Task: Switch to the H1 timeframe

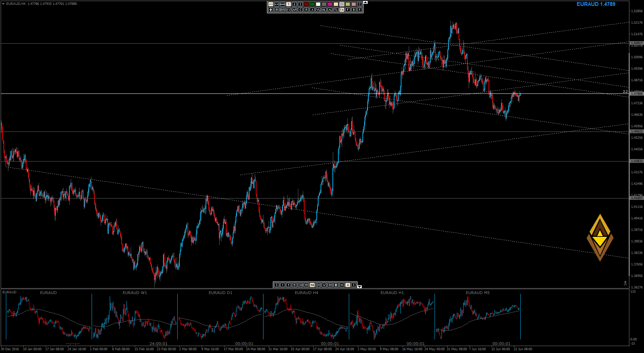Action: click(x=306, y=285)
